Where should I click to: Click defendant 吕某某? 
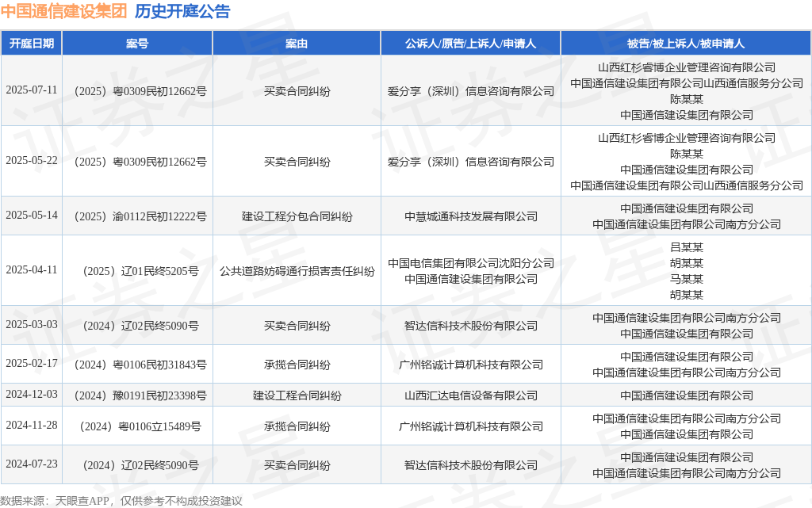click(x=687, y=248)
